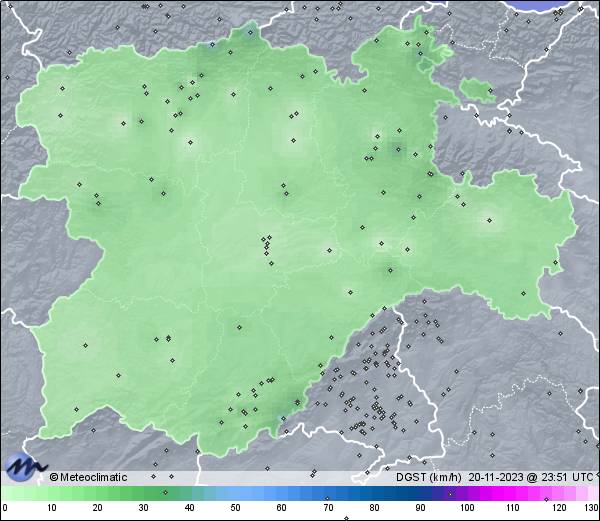Screen dimensions: 600x521
Task: Click the scale label 70
Action: pos(328,508)
